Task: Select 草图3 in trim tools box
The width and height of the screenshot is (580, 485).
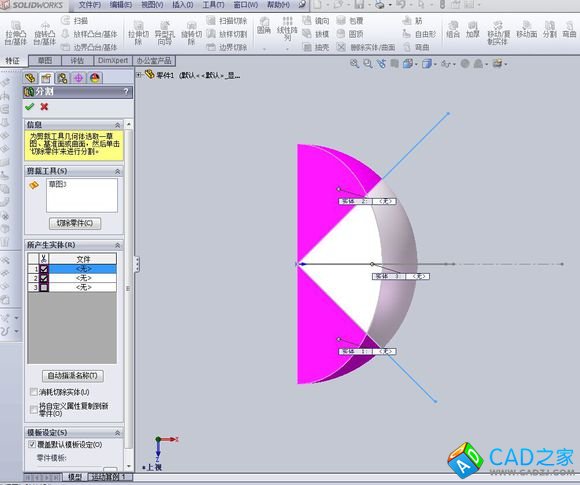Action: pyautogui.click(x=57, y=184)
